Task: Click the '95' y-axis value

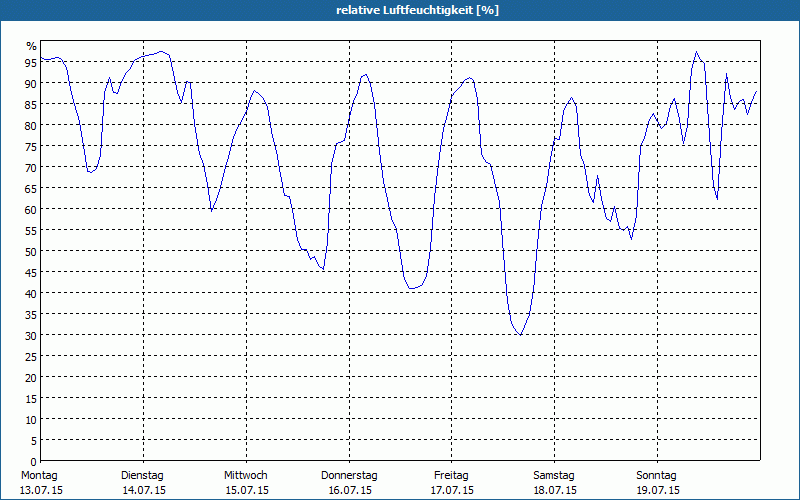Action: 31,63
